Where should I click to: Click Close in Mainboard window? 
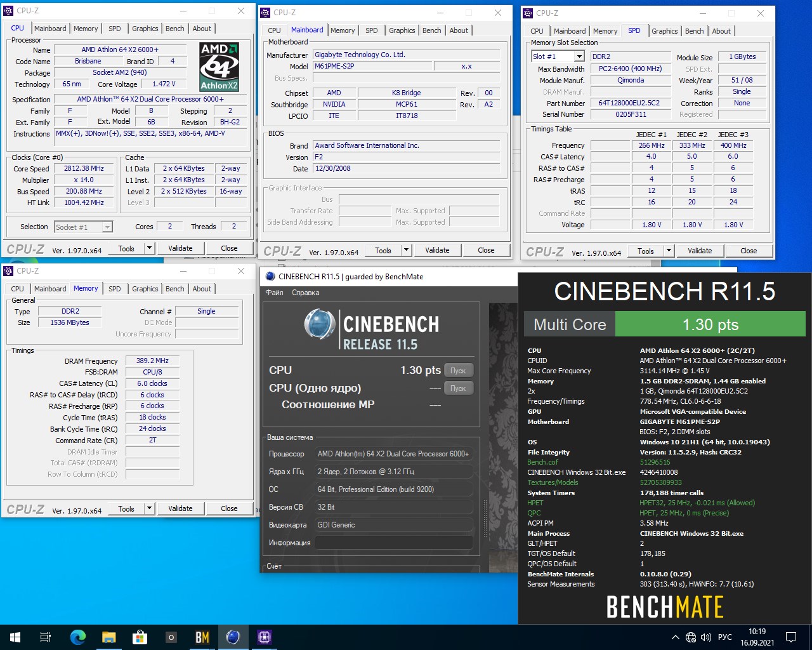(486, 250)
